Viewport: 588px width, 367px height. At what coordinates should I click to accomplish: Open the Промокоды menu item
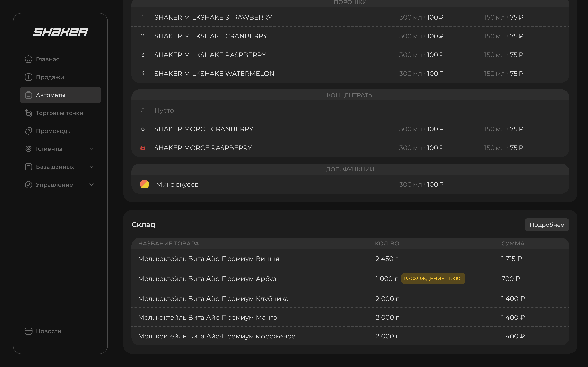click(x=54, y=131)
